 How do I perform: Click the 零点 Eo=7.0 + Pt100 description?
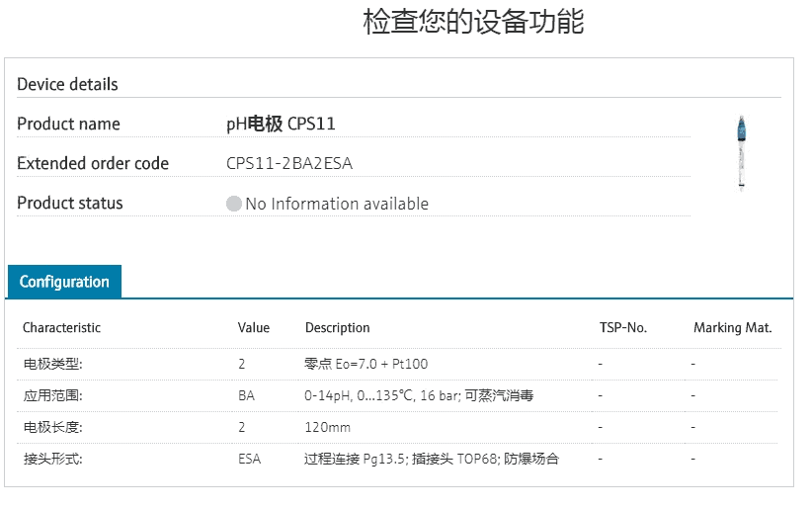pos(365,364)
